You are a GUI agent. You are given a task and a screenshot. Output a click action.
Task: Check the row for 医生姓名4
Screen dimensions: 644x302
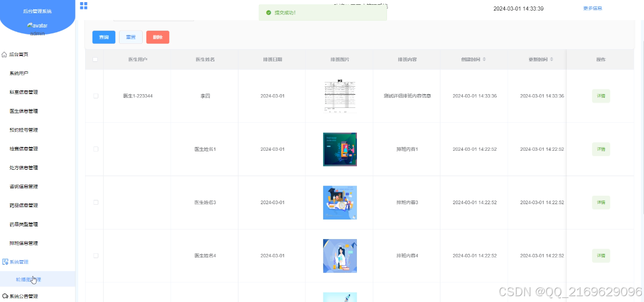[x=96, y=255]
